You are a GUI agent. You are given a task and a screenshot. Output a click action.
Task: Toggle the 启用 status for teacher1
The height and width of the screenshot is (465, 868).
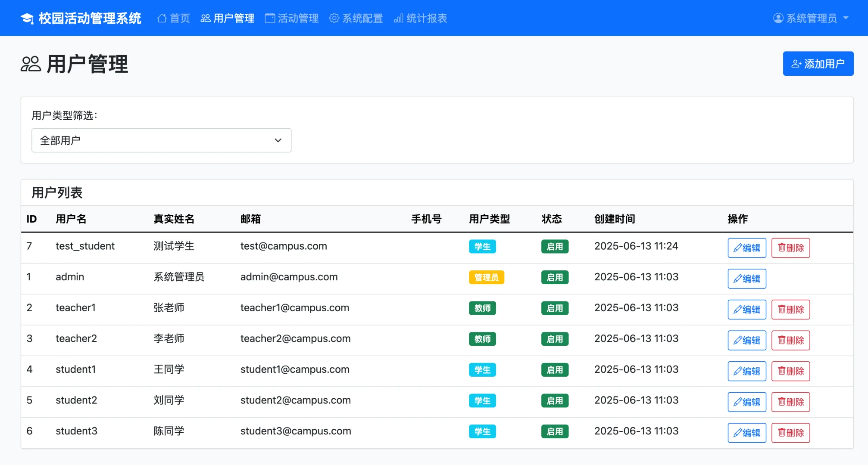[x=555, y=308]
